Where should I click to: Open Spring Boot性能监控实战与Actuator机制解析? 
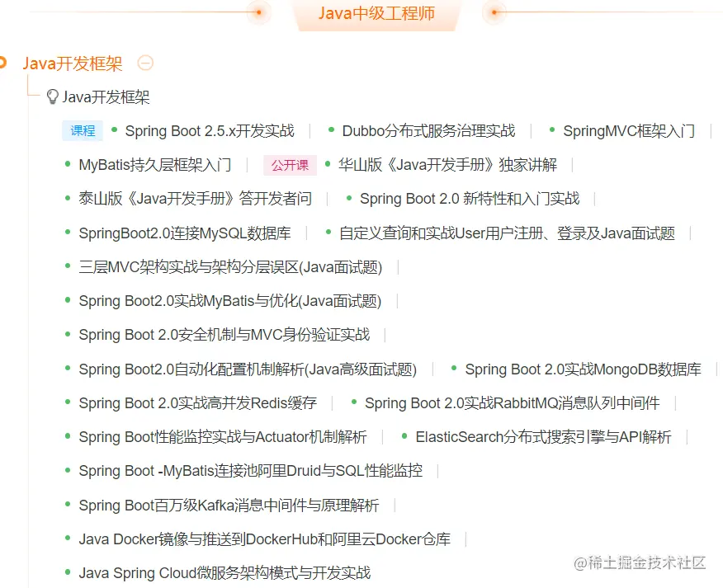tap(223, 437)
